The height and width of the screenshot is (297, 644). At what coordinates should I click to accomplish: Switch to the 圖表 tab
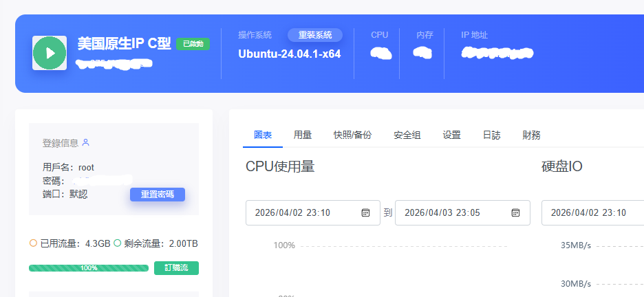click(x=263, y=135)
